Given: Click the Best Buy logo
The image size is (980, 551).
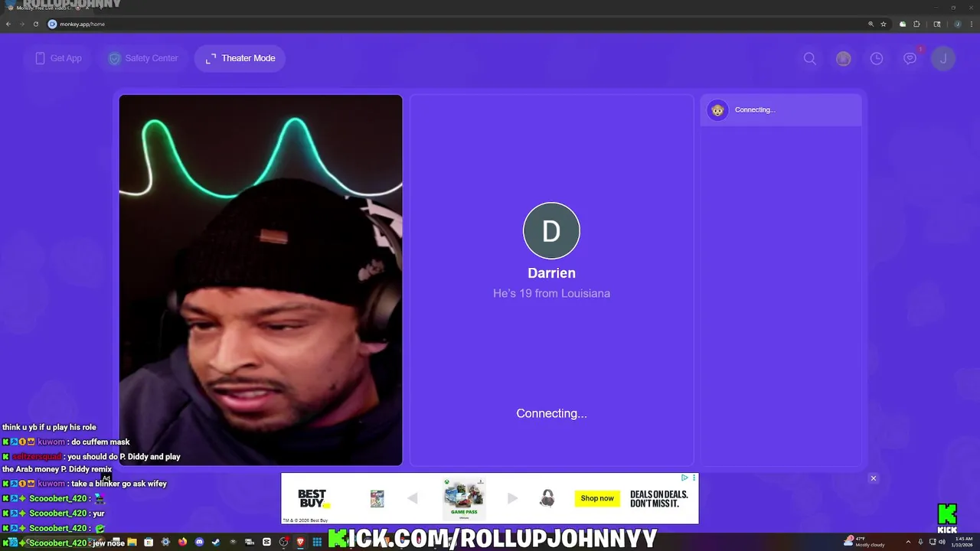Looking at the screenshot, I should 313,498.
